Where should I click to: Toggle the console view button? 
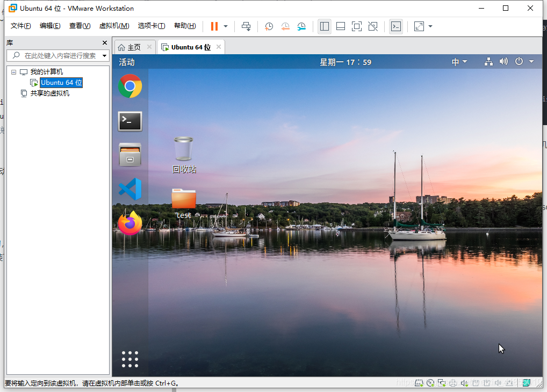(396, 26)
